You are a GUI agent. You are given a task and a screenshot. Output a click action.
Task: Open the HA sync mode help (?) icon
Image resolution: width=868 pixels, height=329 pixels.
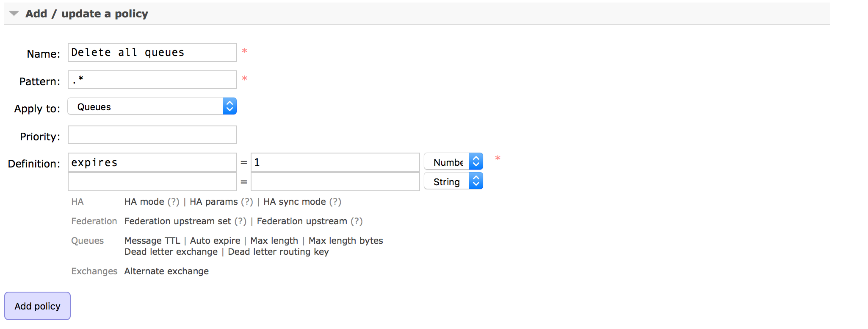pos(335,202)
